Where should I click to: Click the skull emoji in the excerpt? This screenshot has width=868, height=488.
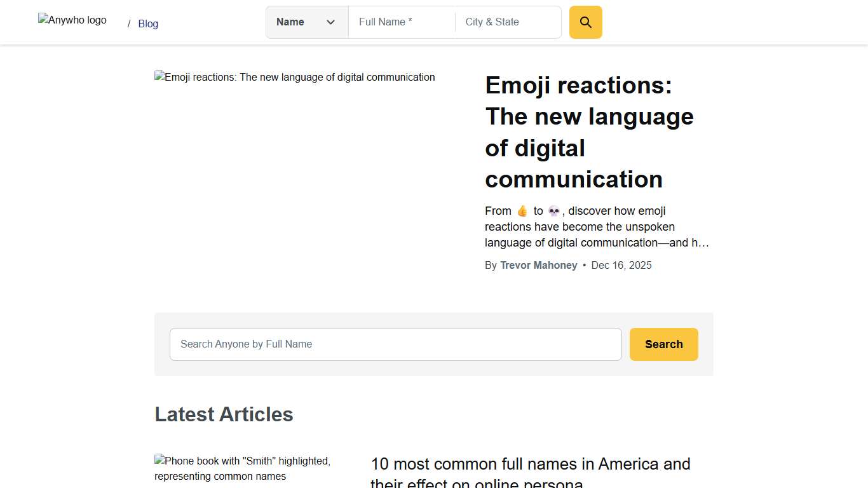pyautogui.click(x=553, y=211)
